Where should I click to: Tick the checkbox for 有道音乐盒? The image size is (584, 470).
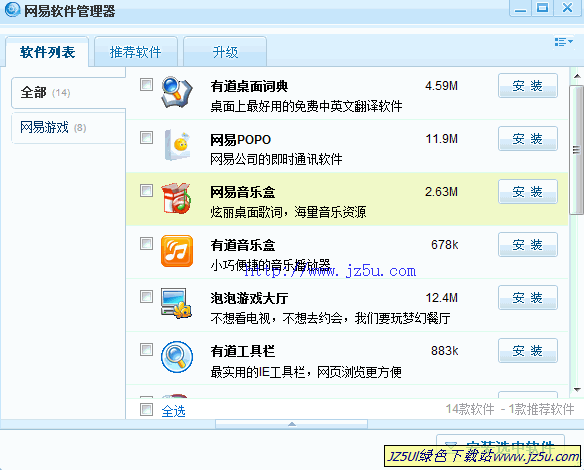pos(146,244)
